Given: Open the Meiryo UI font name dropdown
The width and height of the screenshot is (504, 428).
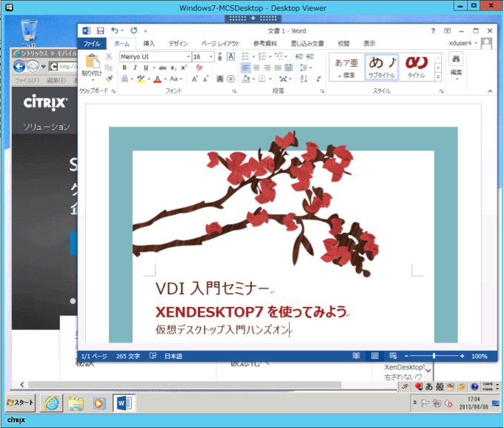Looking at the screenshot, I should (x=188, y=56).
